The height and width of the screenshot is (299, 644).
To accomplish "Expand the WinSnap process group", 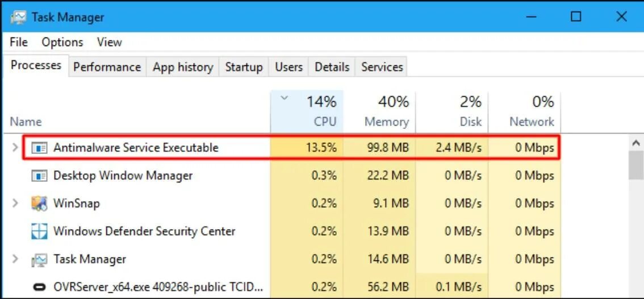I will 15,204.
